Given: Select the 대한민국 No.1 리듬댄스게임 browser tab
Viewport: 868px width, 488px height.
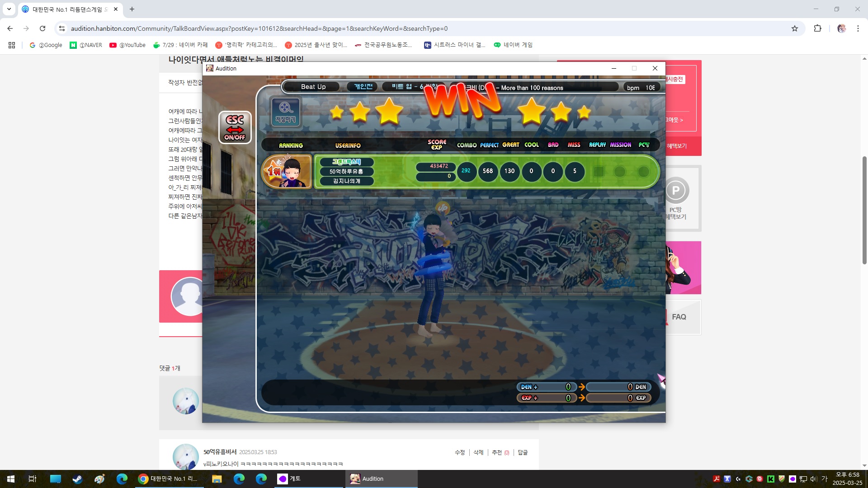Looking at the screenshot, I should tap(68, 9).
